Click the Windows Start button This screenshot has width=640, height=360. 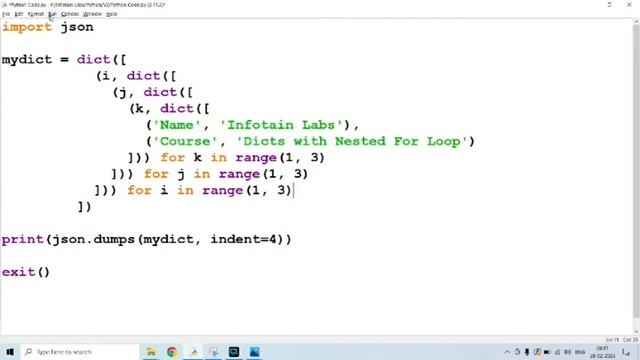point(10,352)
